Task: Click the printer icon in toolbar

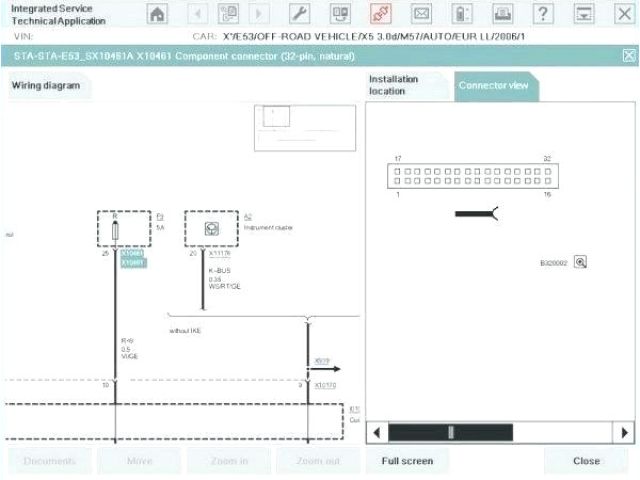Action: pyautogui.click(x=501, y=14)
